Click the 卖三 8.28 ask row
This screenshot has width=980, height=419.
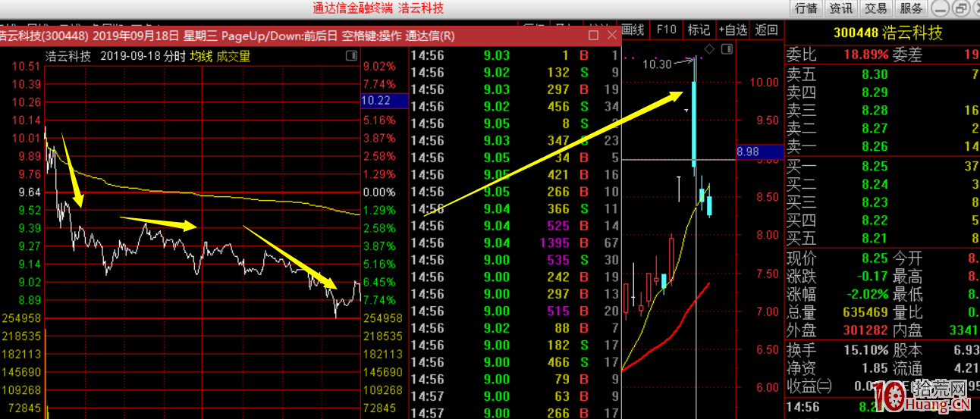[x=882, y=111]
